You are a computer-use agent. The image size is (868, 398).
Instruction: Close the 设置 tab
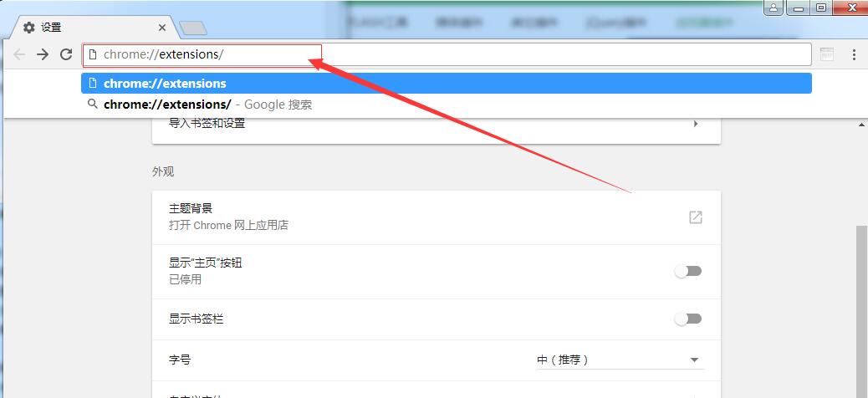(162, 27)
